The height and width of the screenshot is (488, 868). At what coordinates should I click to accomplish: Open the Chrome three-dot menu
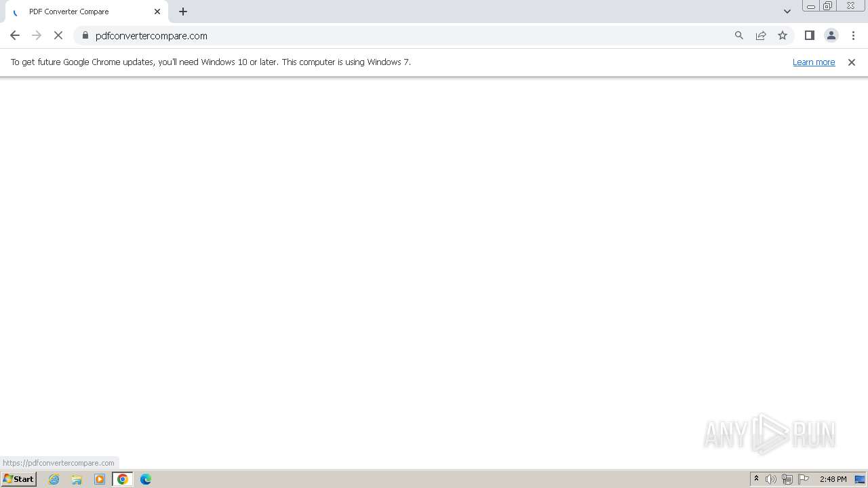tap(853, 35)
